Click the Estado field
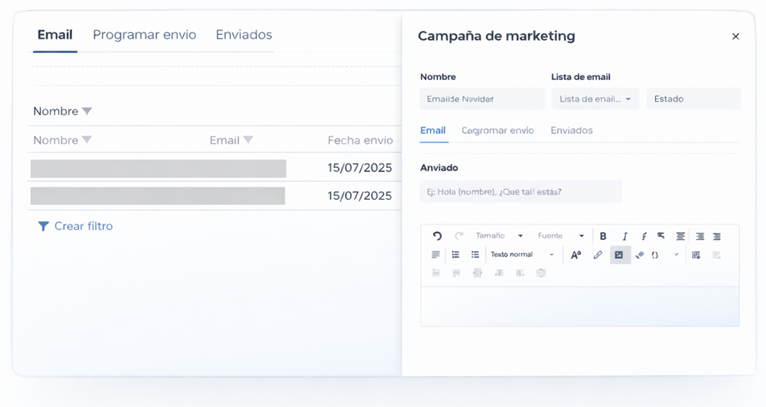This screenshot has height=407, width=766. click(693, 99)
